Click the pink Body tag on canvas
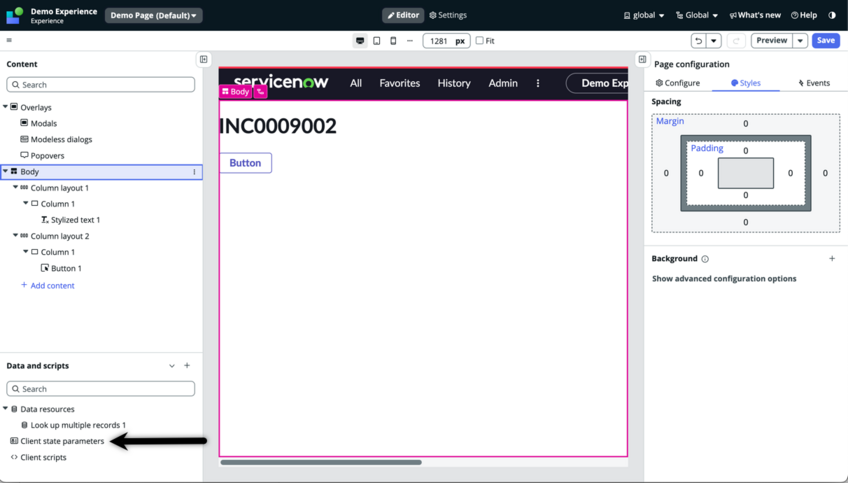Screen dimensions: 848x483 235,92
